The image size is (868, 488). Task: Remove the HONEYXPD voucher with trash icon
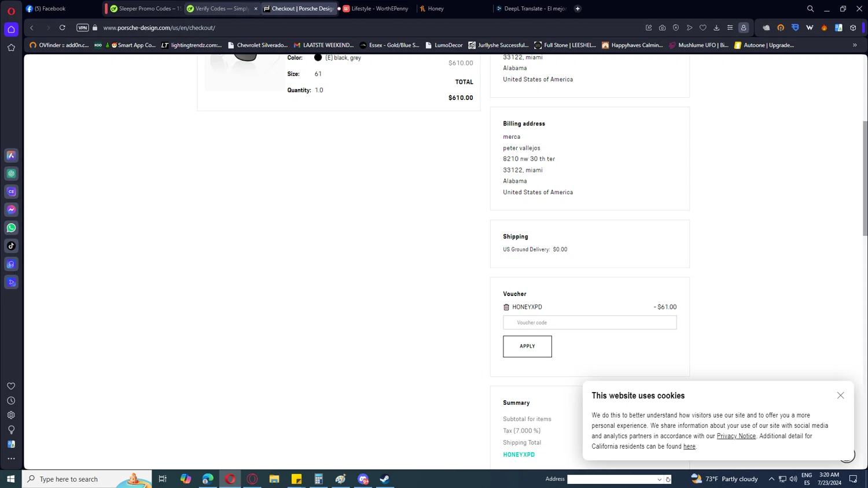506,307
